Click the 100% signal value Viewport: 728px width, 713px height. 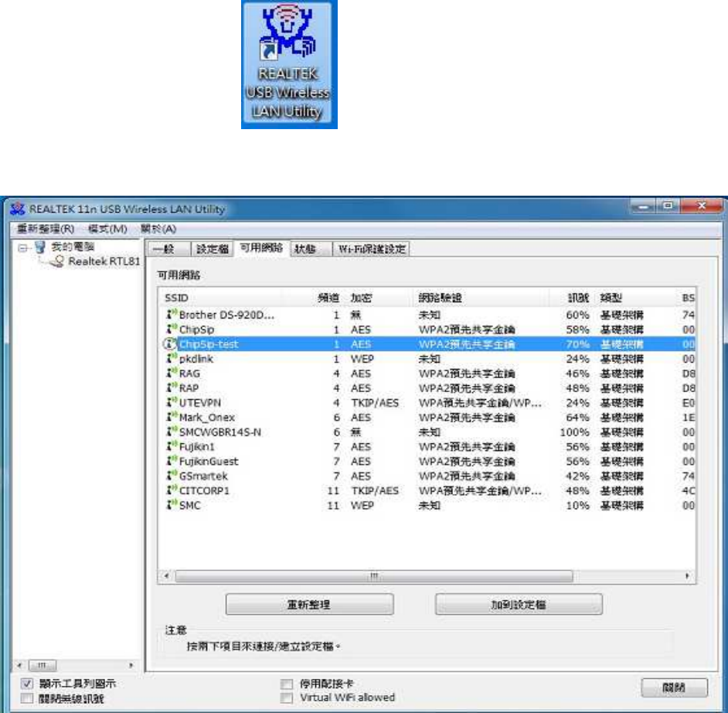[574, 432]
